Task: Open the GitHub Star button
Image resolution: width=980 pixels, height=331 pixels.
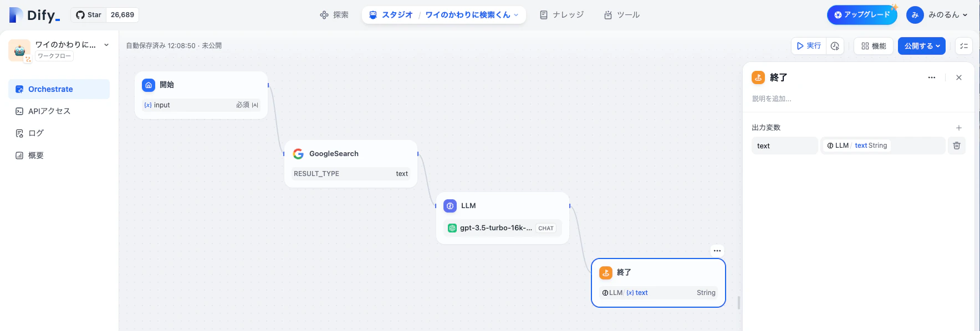Action: tap(89, 15)
